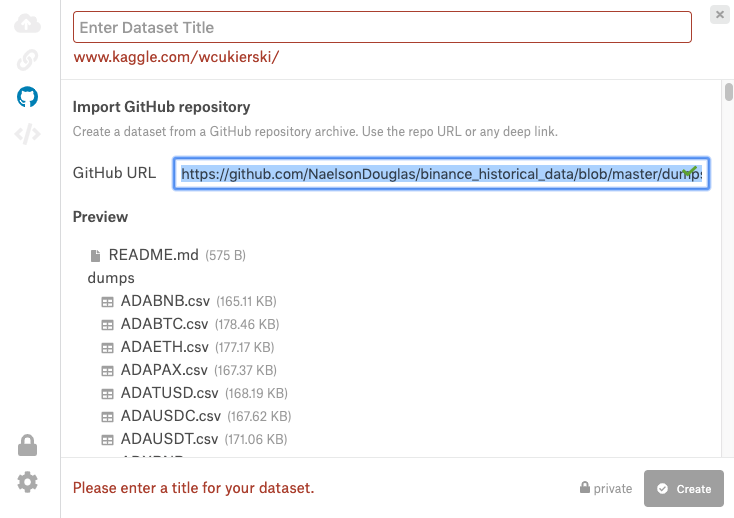Viewport: 734px width, 518px height.
Task: Click the README.md document icon
Action: pyautogui.click(x=95, y=255)
